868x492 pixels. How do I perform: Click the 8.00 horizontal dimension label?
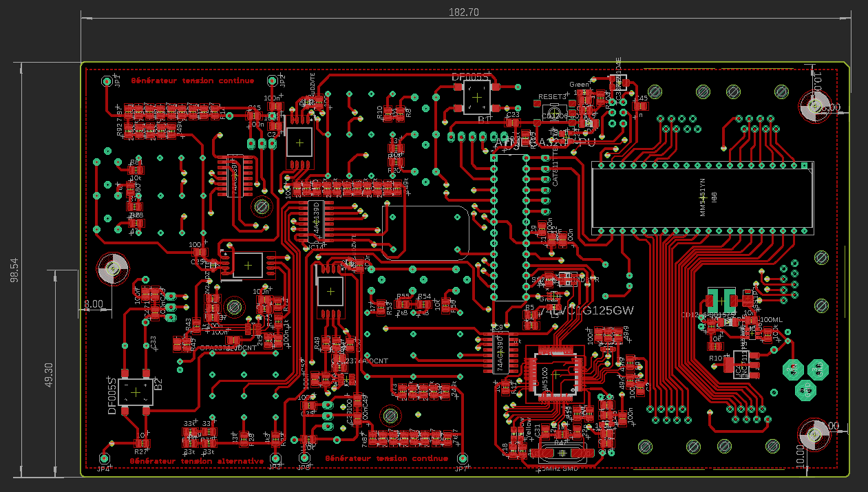(93, 303)
